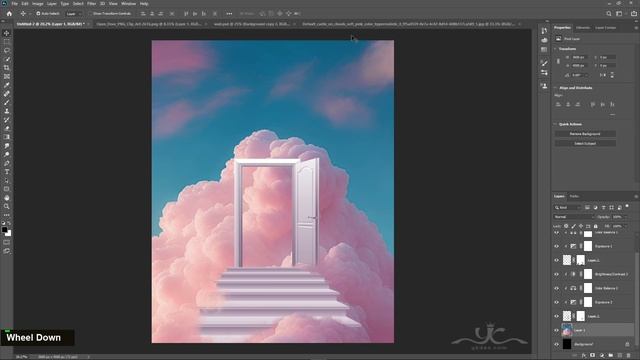Click the Delete layer trash icon
Screen dimensions: 640x360
coord(629,356)
